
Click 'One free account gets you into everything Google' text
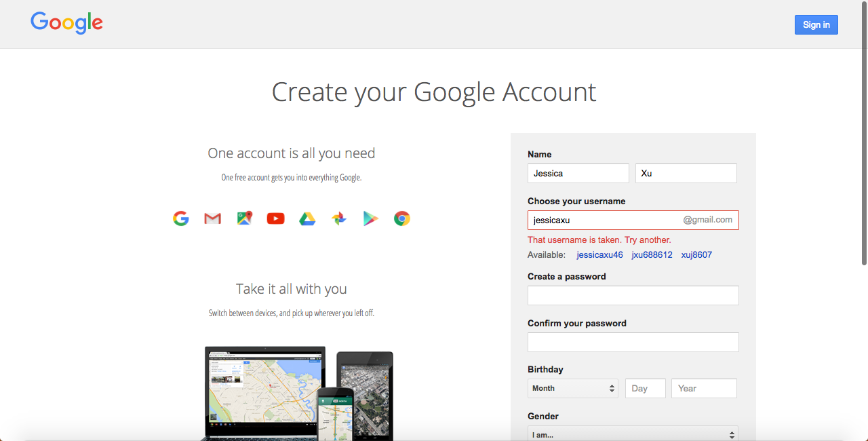click(292, 178)
